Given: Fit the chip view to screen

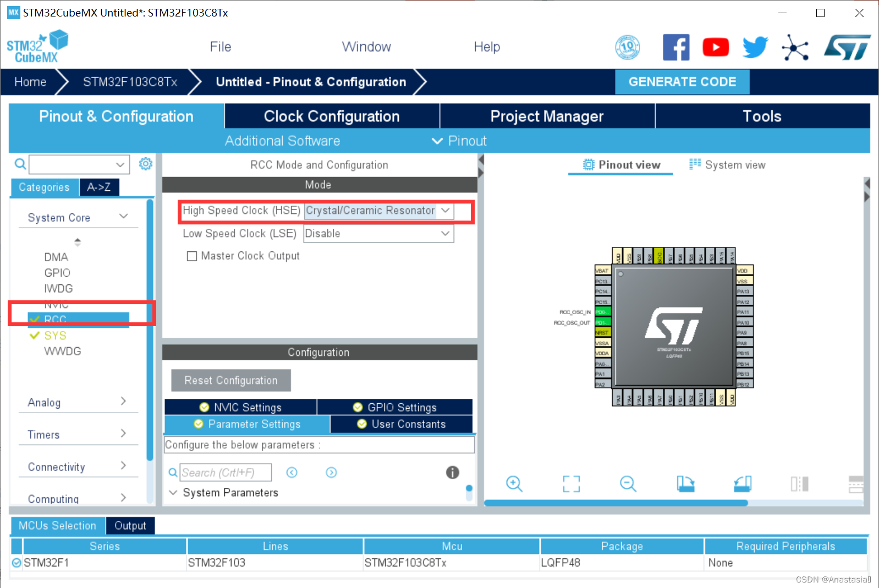Looking at the screenshot, I should click(572, 483).
